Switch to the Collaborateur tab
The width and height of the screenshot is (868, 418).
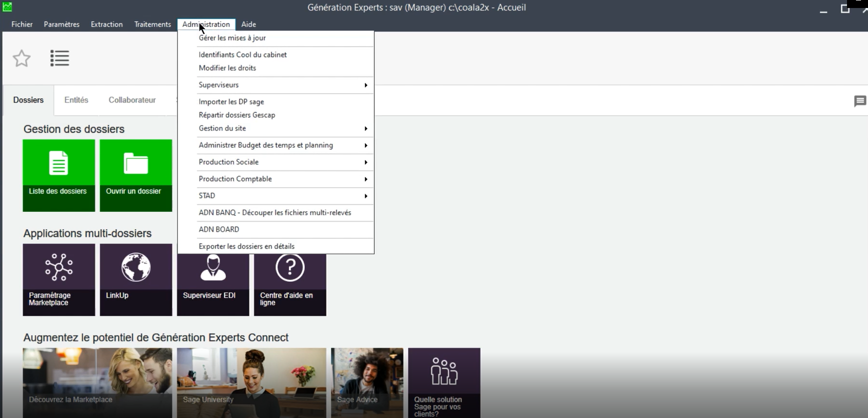(x=132, y=100)
